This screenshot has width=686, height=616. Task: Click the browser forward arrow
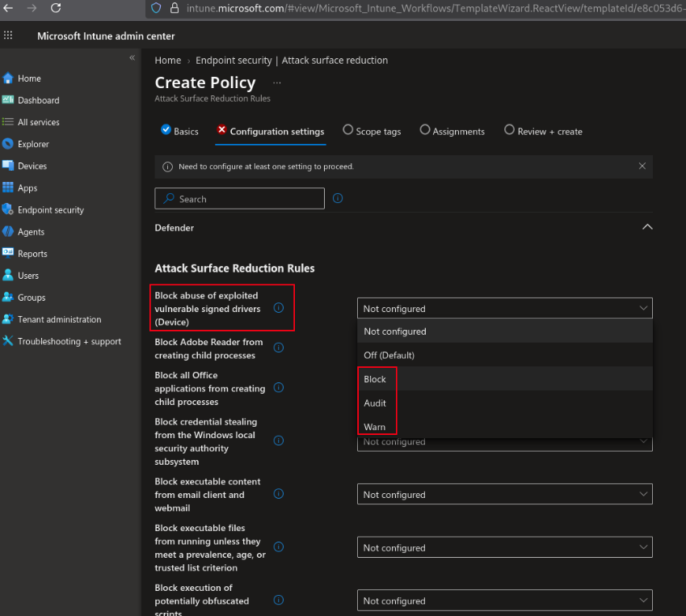coord(32,8)
